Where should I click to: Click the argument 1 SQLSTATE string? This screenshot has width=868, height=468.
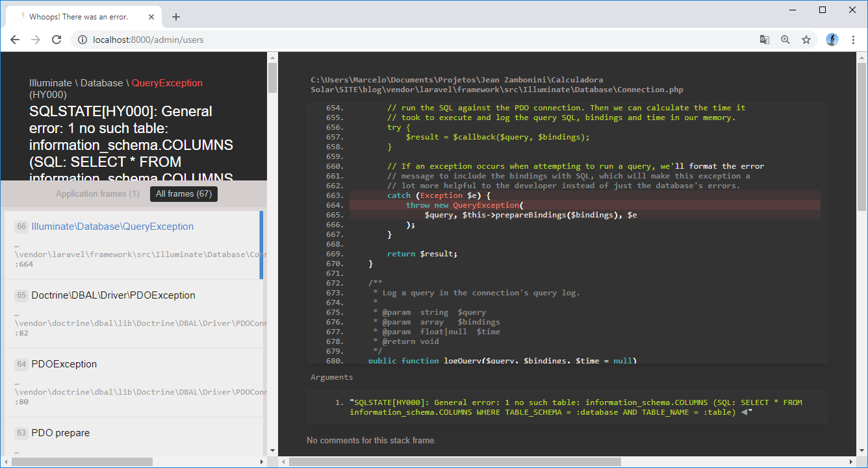point(576,407)
